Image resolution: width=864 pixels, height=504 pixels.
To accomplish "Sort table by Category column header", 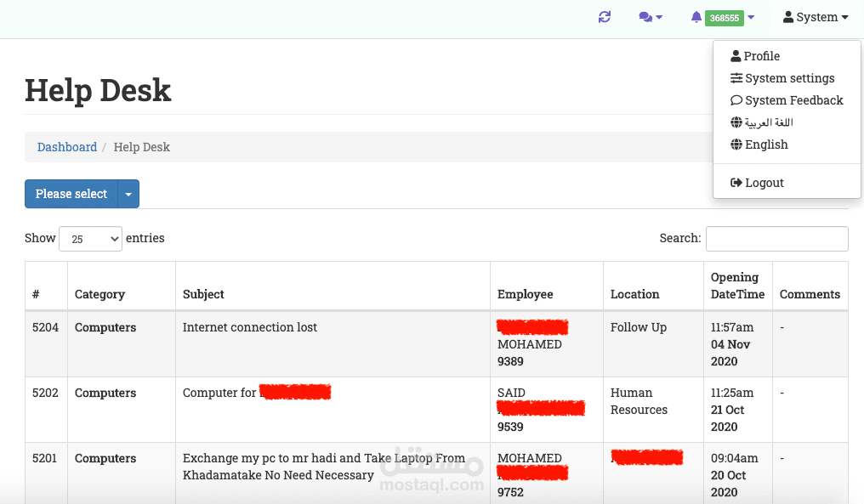I will coord(99,294).
